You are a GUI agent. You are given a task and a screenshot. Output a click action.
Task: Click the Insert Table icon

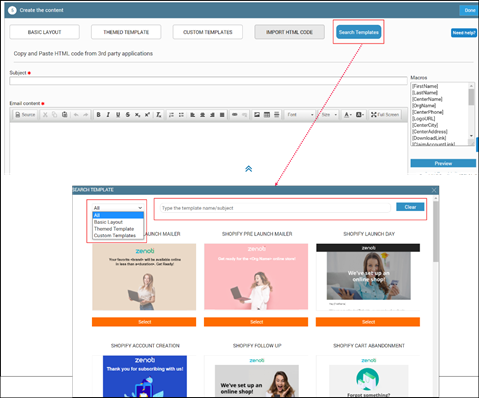[x=267, y=115]
